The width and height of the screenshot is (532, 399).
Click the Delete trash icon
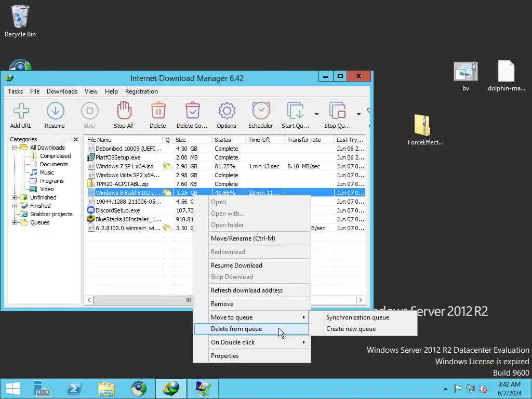(x=158, y=115)
